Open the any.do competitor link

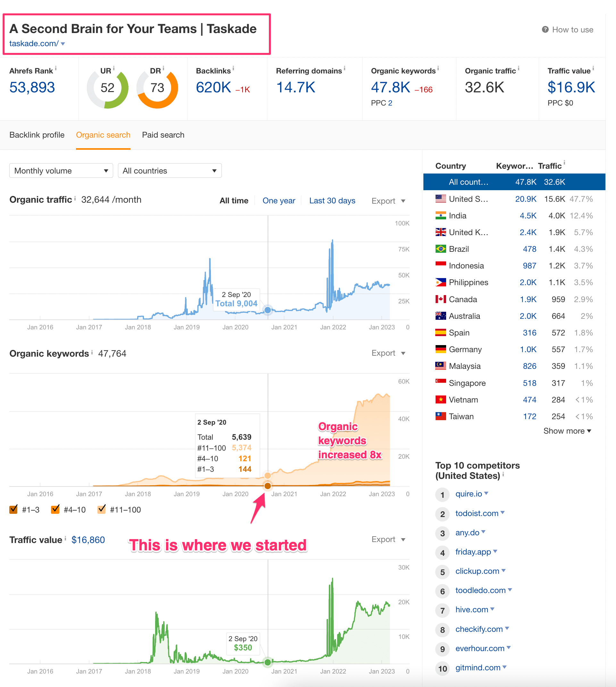pos(467,532)
